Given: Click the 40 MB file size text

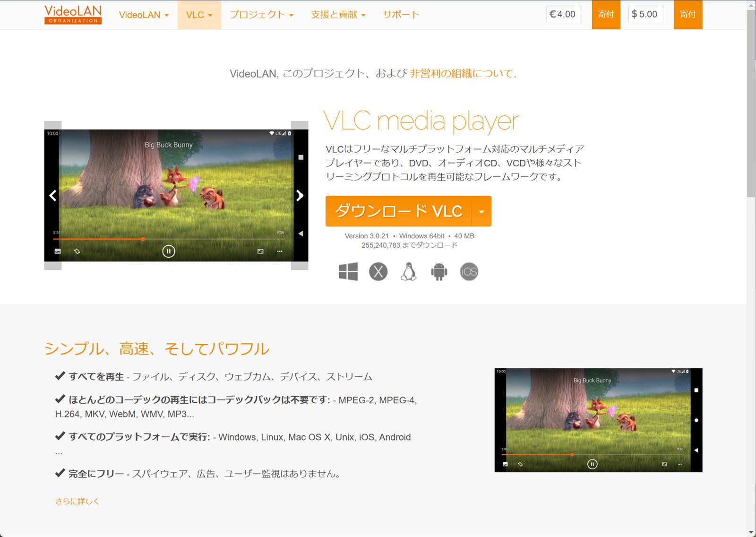Looking at the screenshot, I should (464, 236).
